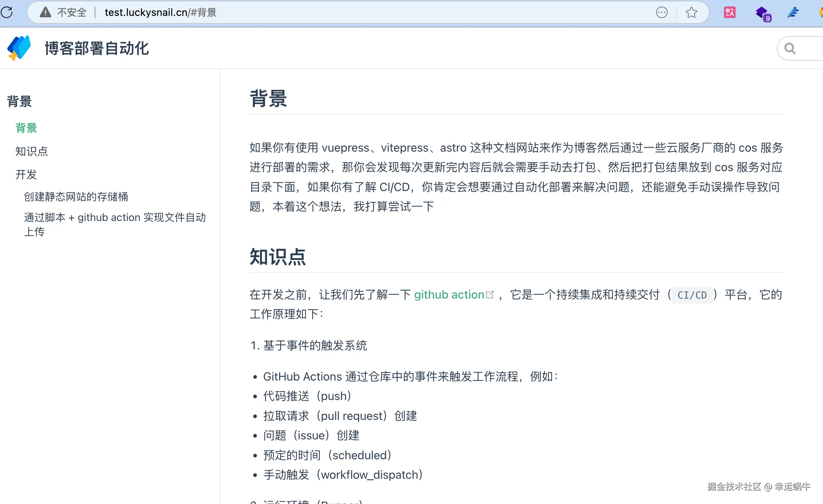Open the address bar ellipsis options icon
Viewport: 823px width, 504px height.
pyautogui.click(x=662, y=12)
